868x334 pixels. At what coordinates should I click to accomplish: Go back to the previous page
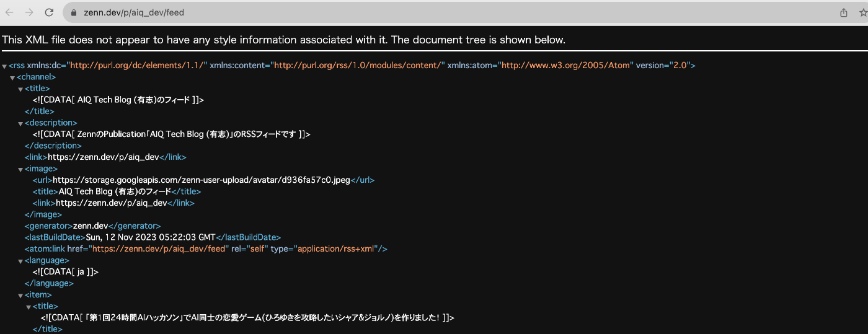(x=9, y=12)
